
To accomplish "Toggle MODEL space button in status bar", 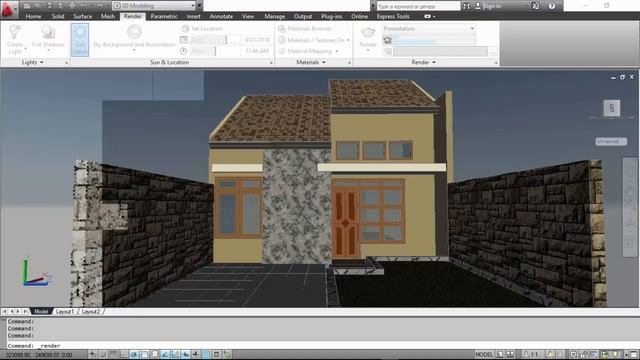I will pos(484,355).
